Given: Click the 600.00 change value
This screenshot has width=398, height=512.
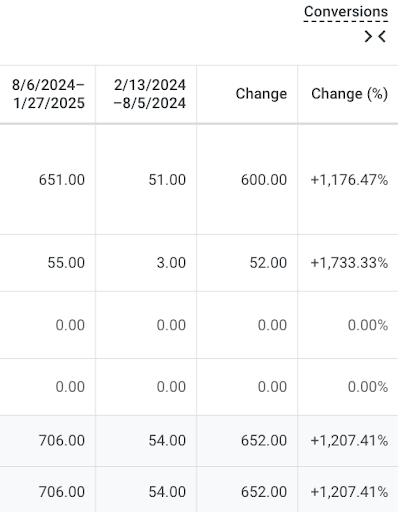Looking at the screenshot, I should coord(264,180).
